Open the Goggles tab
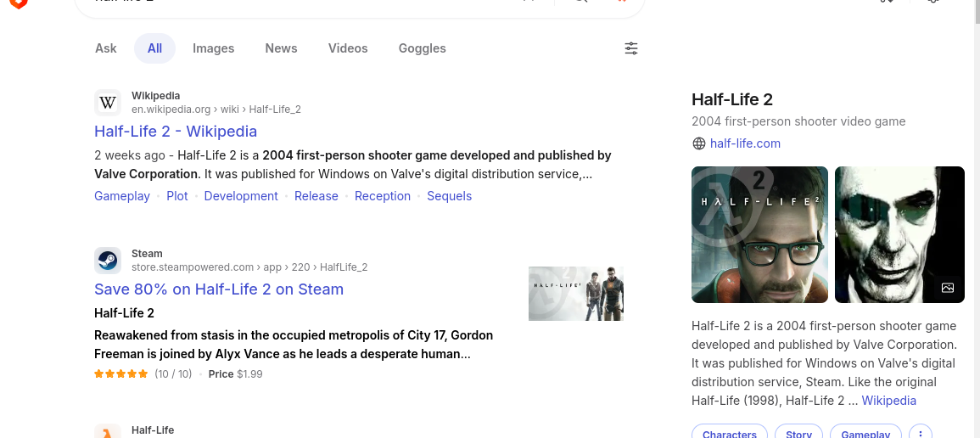 (x=423, y=48)
